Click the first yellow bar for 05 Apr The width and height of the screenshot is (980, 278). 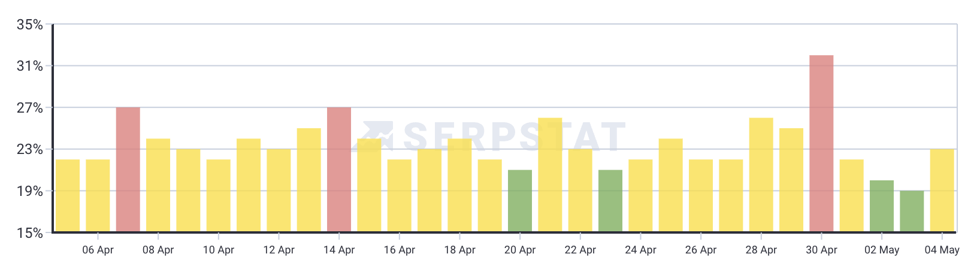tap(68, 196)
